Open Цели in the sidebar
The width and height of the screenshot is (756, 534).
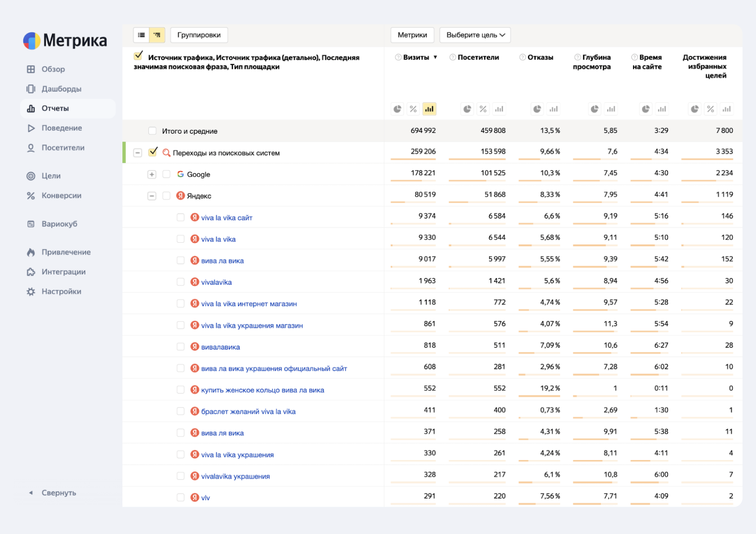point(44,176)
